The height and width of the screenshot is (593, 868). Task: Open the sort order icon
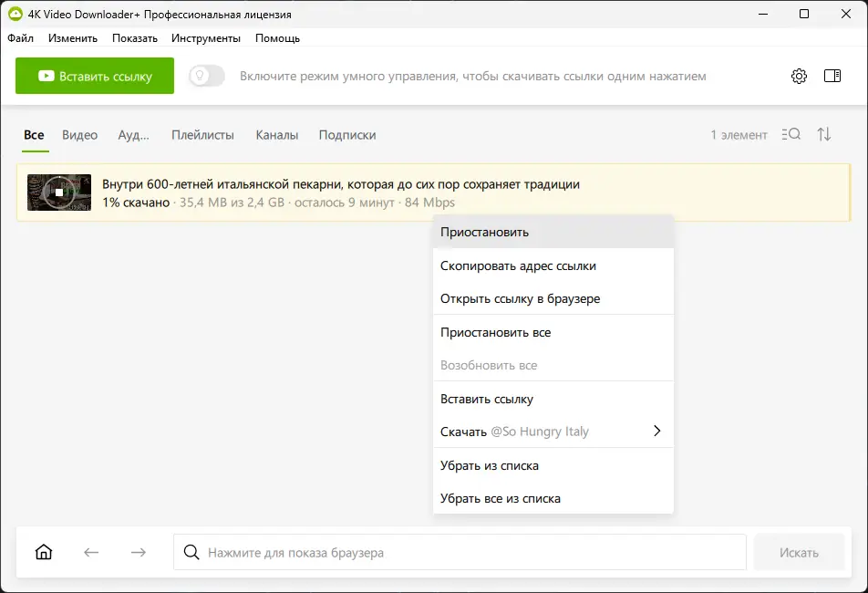824,135
